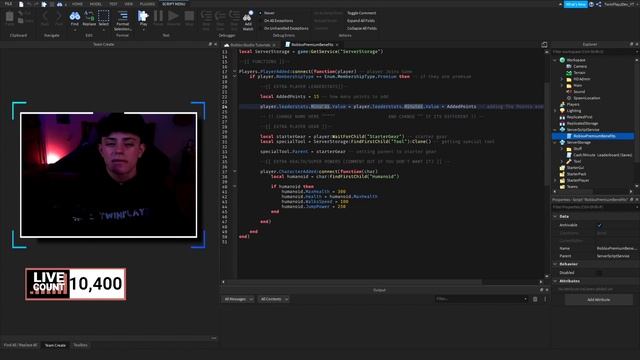This screenshot has width=640, height=360.
Task: Click the Add Watch binoculars icon
Action: click(x=248, y=17)
